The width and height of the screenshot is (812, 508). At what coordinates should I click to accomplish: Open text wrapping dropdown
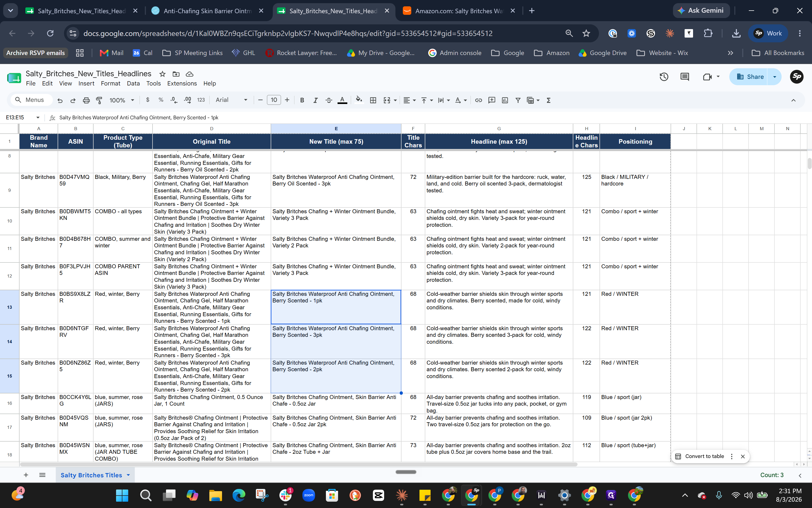coord(444,100)
